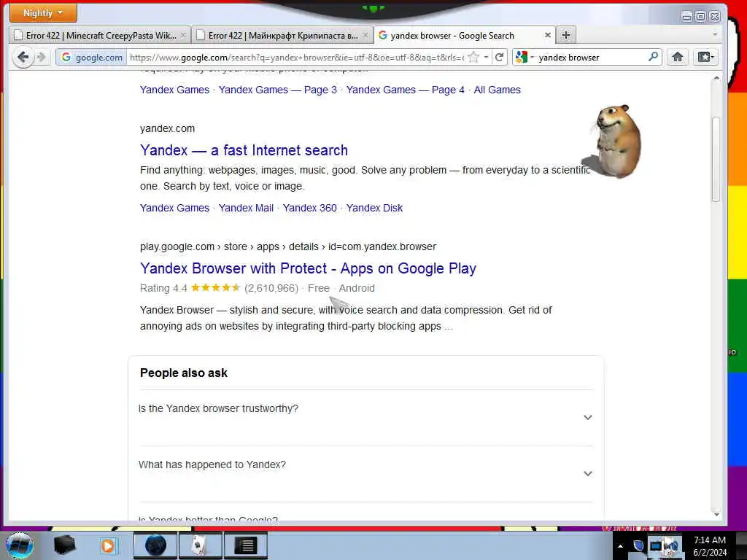747x560 pixels.
Task: Close the Майнкрафт Крипипаста tab
Action: 365,35
